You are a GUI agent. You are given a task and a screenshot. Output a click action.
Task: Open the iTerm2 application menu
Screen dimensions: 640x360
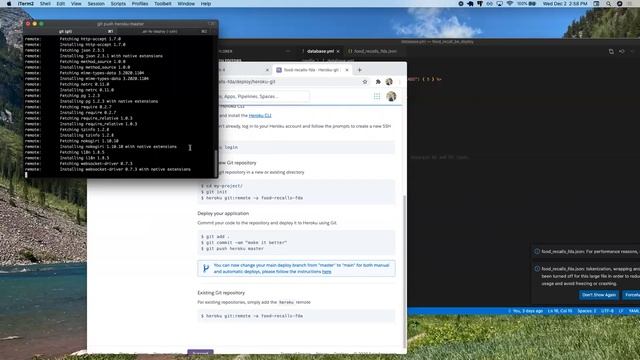pyautogui.click(x=26, y=4)
